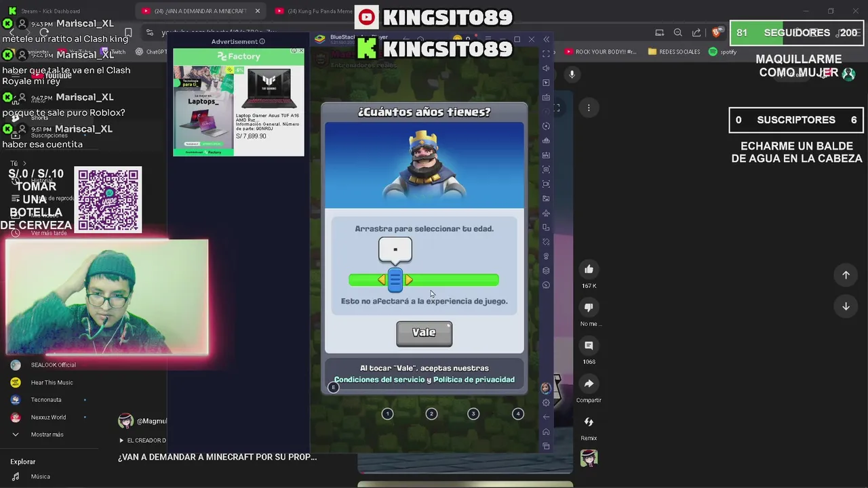Click the BlueStacks recent apps icon
The width and height of the screenshot is (868, 488).
pos(546,446)
